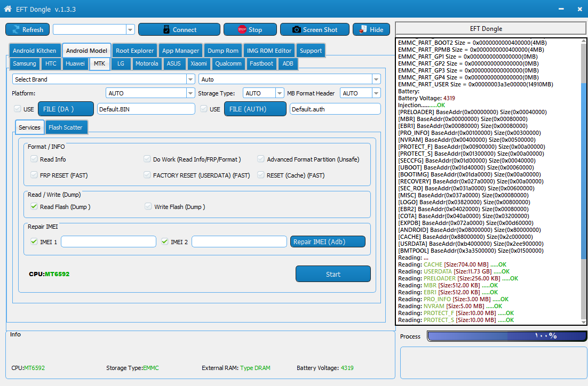Image resolution: width=588 pixels, height=386 pixels.
Task: Open the MB Format Header dropdown
Action: click(376, 93)
